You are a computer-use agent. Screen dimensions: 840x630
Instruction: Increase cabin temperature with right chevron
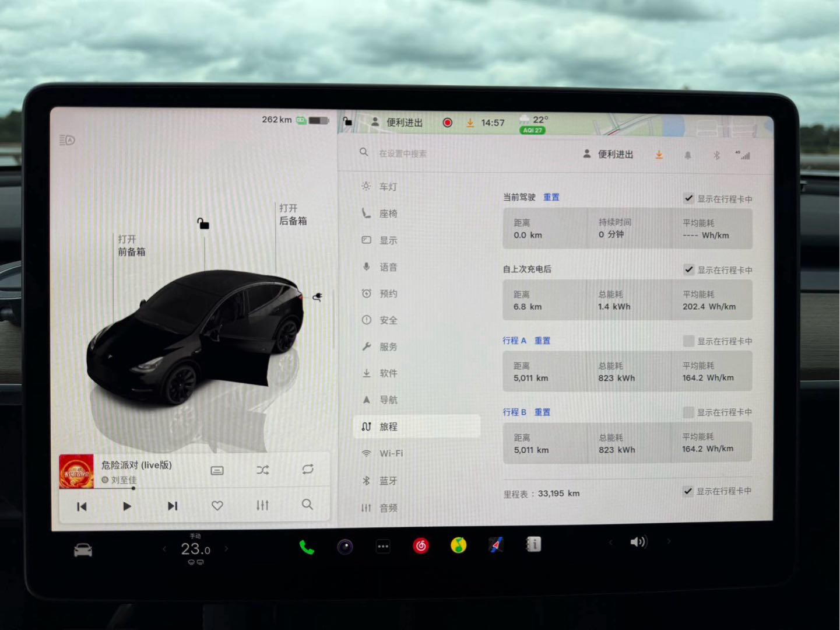tap(226, 548)
